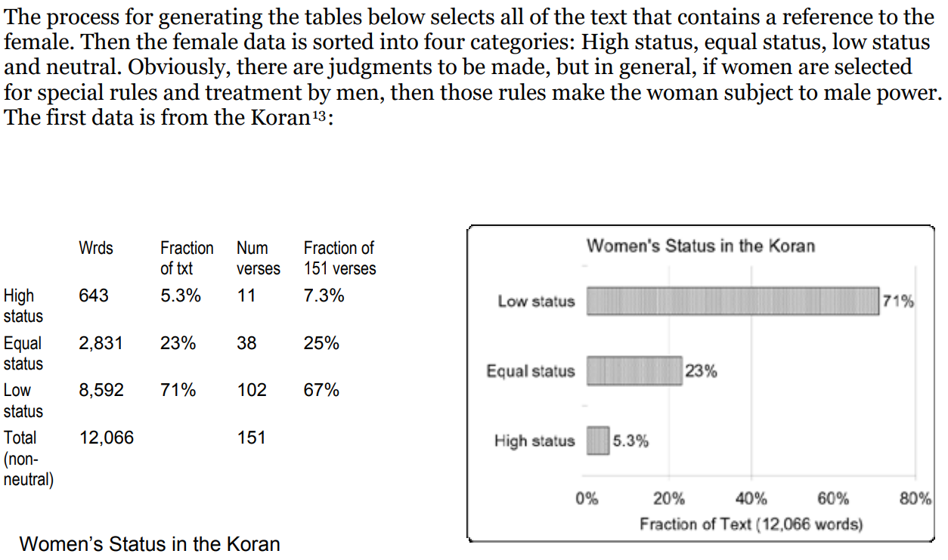948x560 pixels.
Task: Select the Equal status bar in chart
Action: point(634,371)
